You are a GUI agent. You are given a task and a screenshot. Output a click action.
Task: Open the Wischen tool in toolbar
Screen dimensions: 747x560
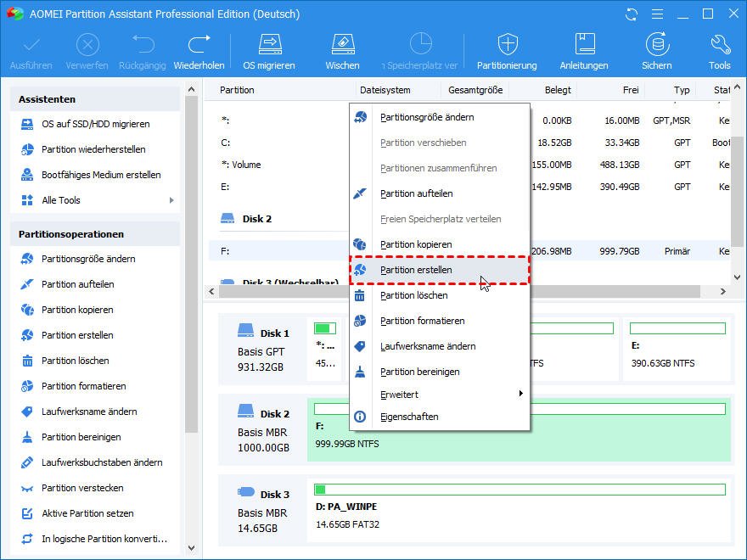(x=342, y=52)
